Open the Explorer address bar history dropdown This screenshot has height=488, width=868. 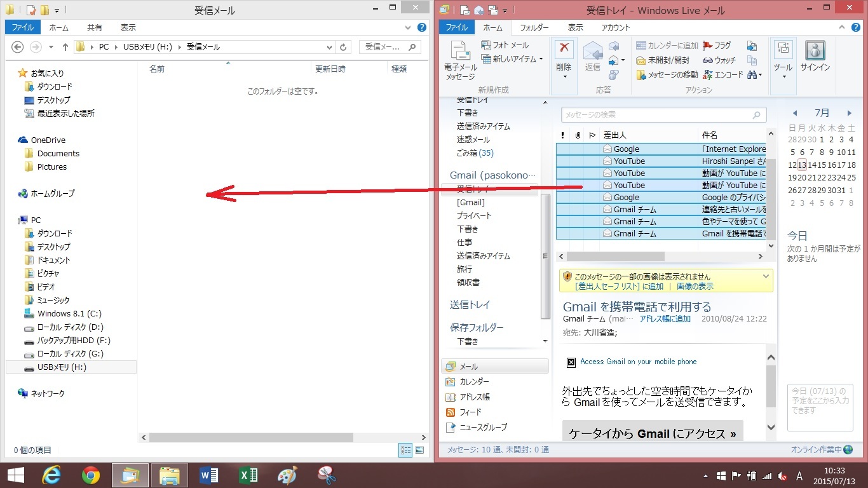pos(329,47)
